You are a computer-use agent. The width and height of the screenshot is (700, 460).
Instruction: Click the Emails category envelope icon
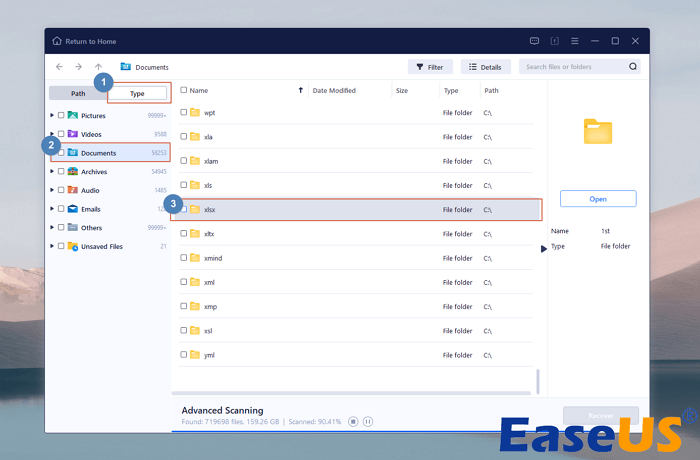pyautogui.click(x=72, y=209)
